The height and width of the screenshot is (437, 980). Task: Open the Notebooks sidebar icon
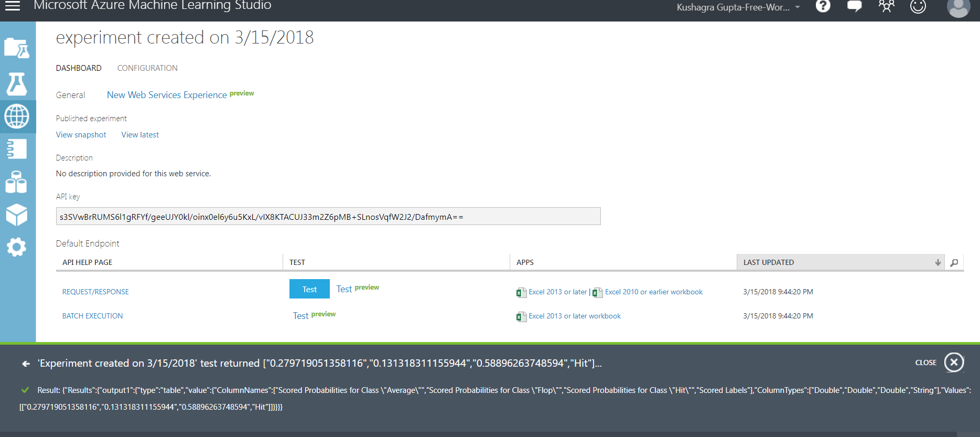(17, 149)
